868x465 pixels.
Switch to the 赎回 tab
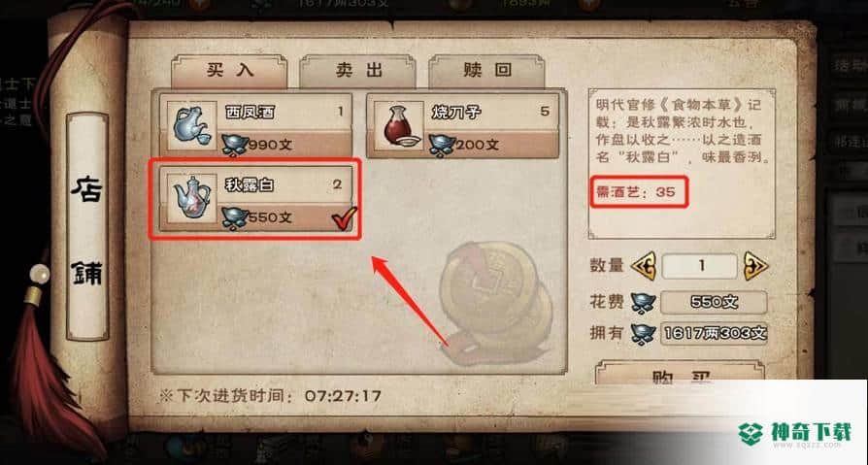click(486, 71)
